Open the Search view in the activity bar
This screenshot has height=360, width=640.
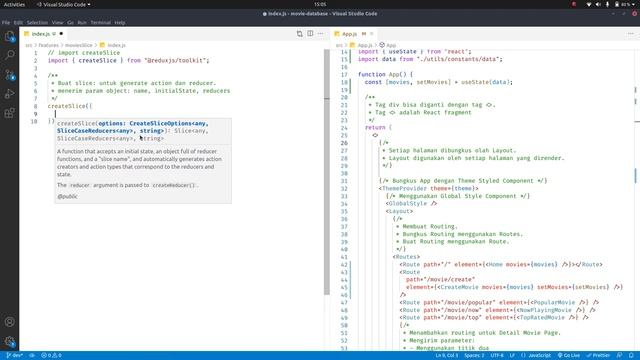(9, 55)
